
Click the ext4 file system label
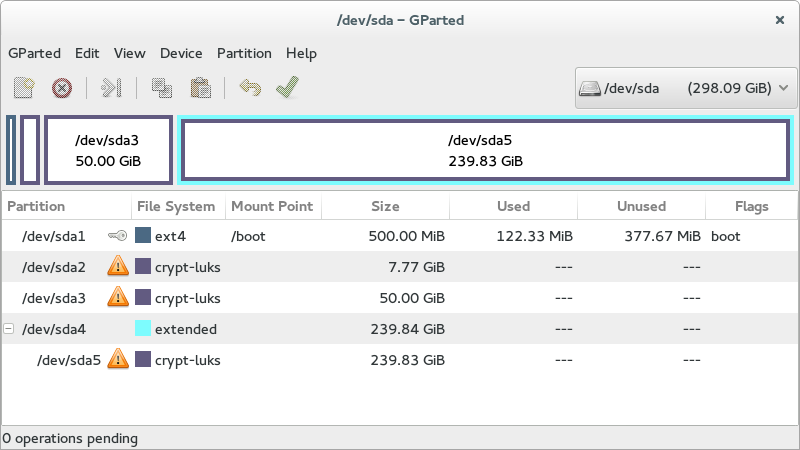point(170,236)
